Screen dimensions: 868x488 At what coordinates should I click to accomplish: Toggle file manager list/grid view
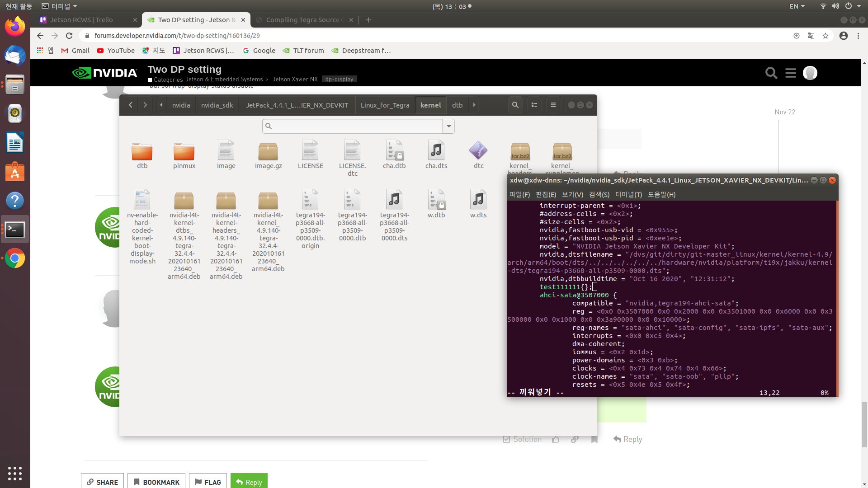coord(534,105)
